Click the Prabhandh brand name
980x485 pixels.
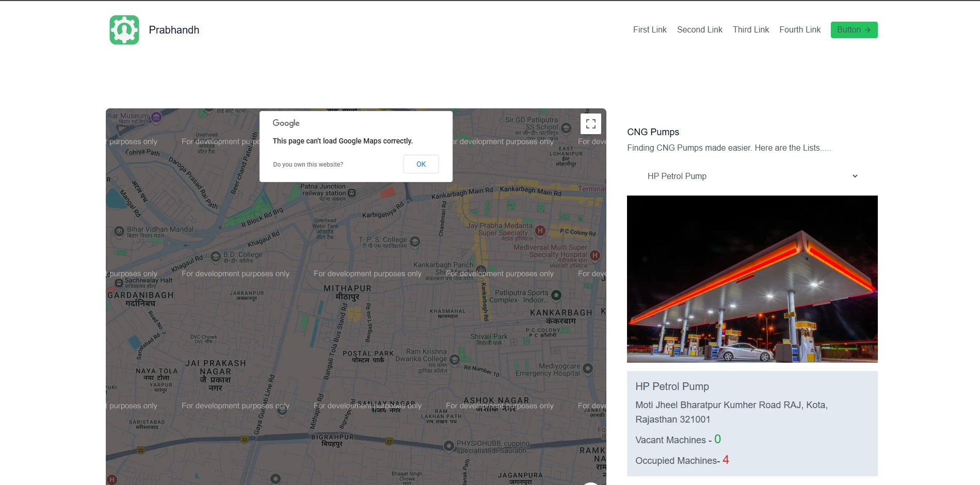click(174, 30)
